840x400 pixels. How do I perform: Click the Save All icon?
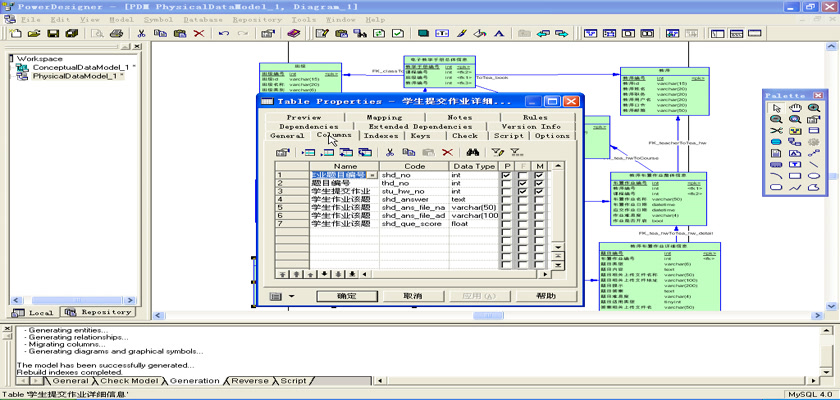tap(71, 33)
